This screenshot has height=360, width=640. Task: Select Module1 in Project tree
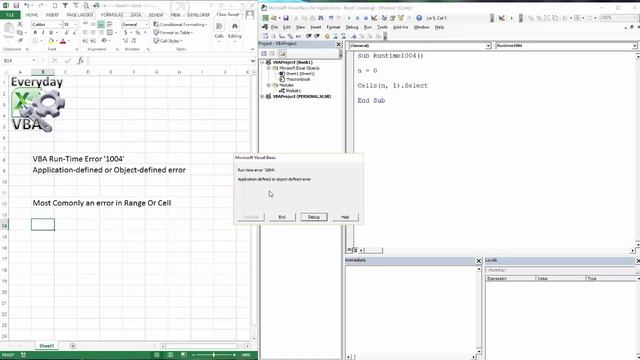[293, 91]
